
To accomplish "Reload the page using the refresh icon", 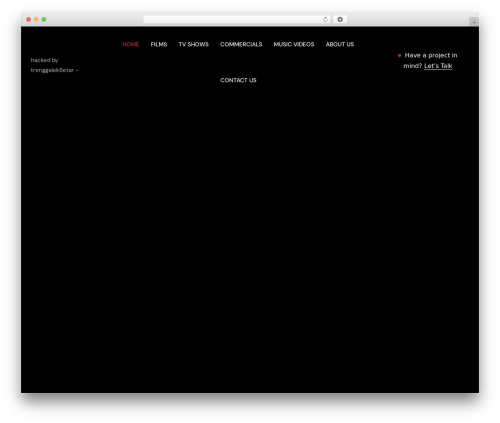I will [325, 19].
